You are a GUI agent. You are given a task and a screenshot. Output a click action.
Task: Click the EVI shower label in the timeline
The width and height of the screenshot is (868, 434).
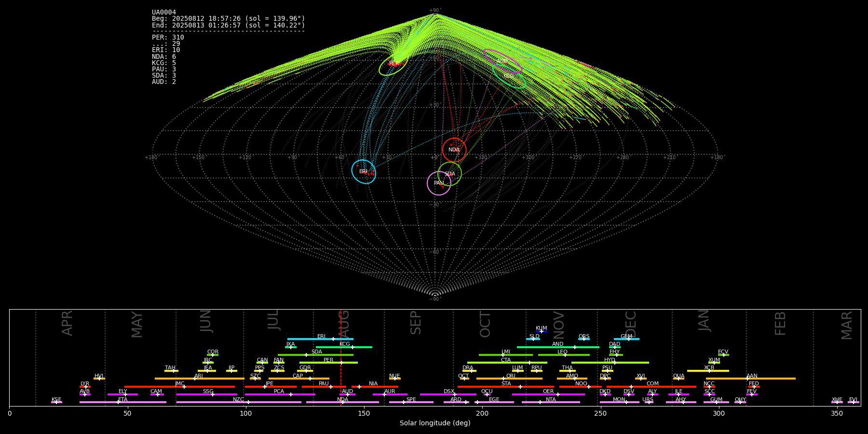point(853,399)
